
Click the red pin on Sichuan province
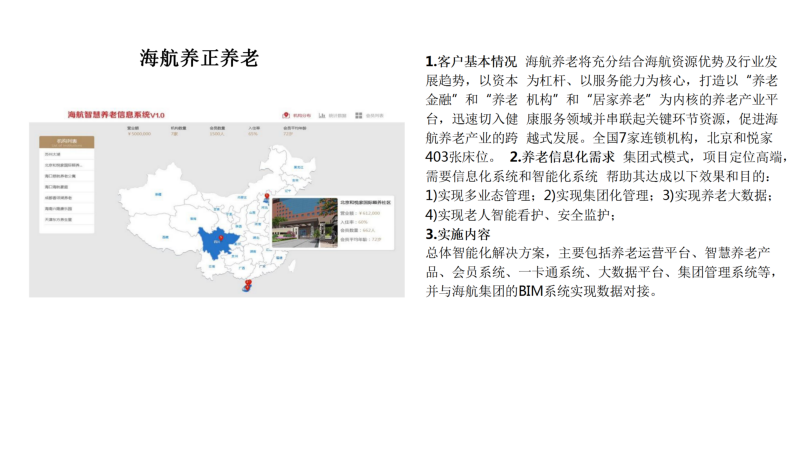pos(221,238)
